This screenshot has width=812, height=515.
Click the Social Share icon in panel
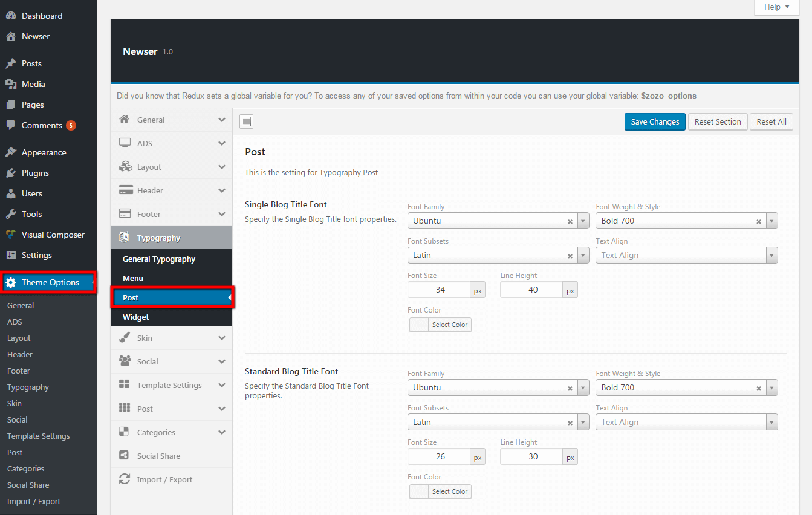pyautogui.click(x=125, y=456)
